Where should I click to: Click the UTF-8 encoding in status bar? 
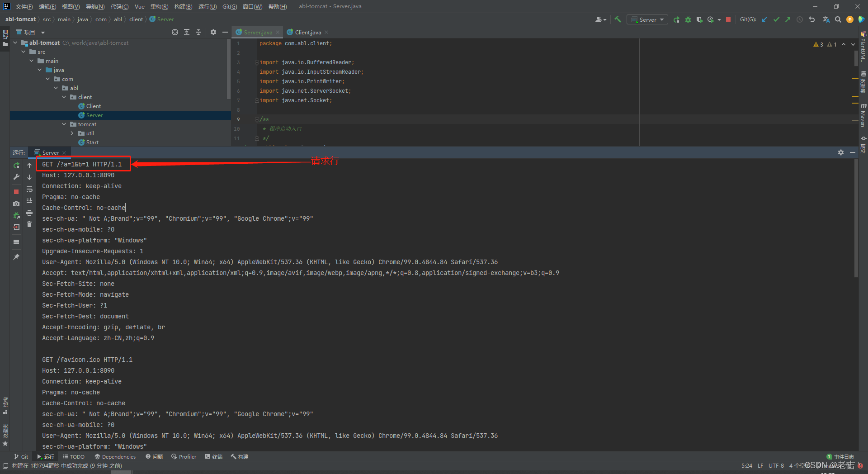coord(776,465)
